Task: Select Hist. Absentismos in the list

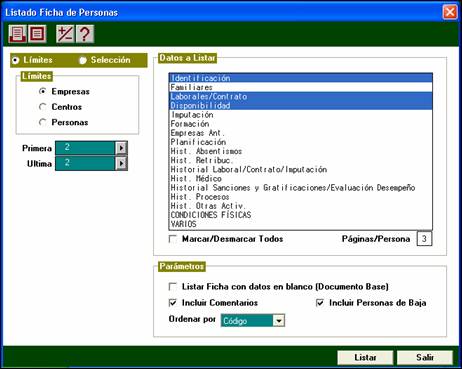Action: pyautogui.click(x=301, y=151)
